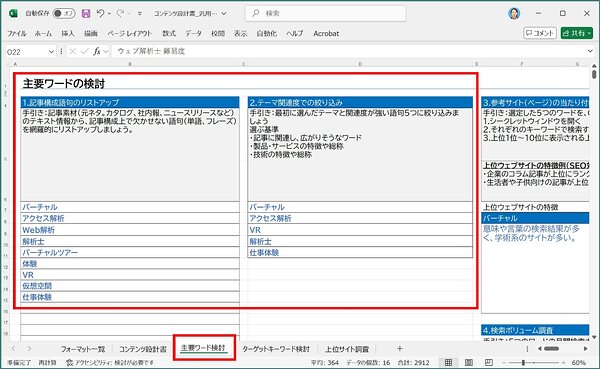Image resolution: width=600 pixels, height=369 pixels.
Task: Switch to Page Layout view icon
Action: tap(469, 362)
